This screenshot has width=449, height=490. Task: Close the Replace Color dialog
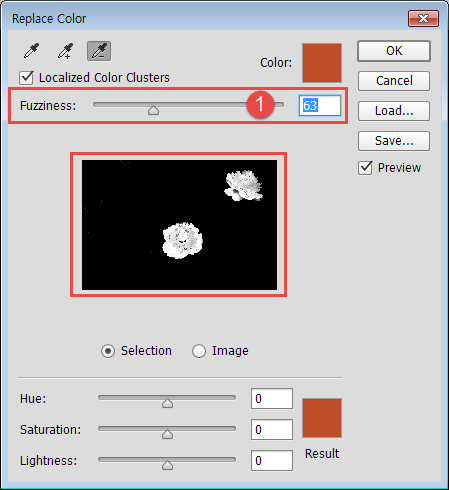(423, 18)
